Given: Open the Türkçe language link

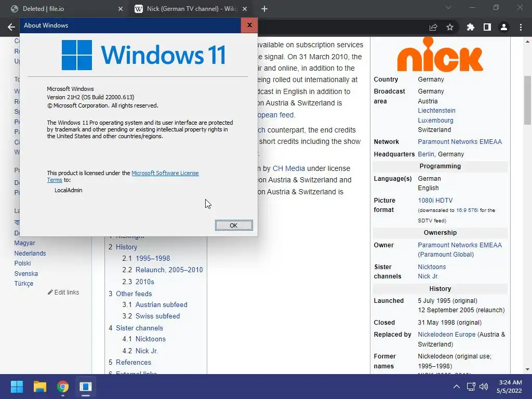Looking at the screenshot, I should coord(24,283).
